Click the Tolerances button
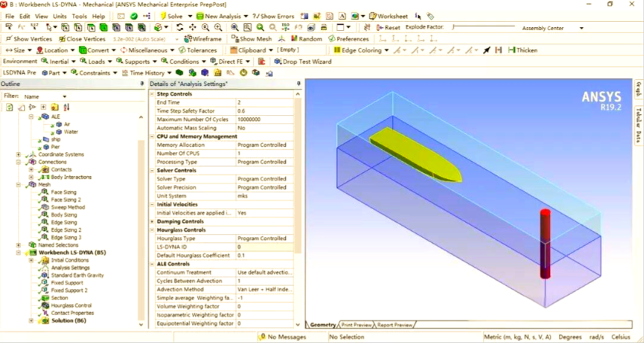 pyautogui.click(x=198, y=50)
